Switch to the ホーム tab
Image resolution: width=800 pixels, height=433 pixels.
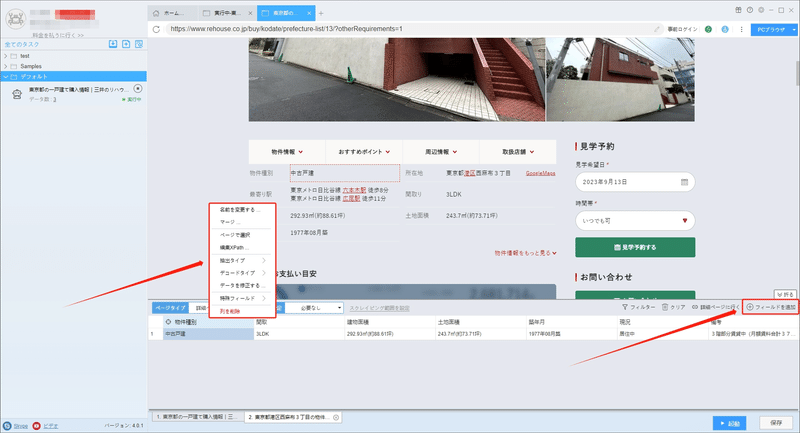(x=172, y=13)
